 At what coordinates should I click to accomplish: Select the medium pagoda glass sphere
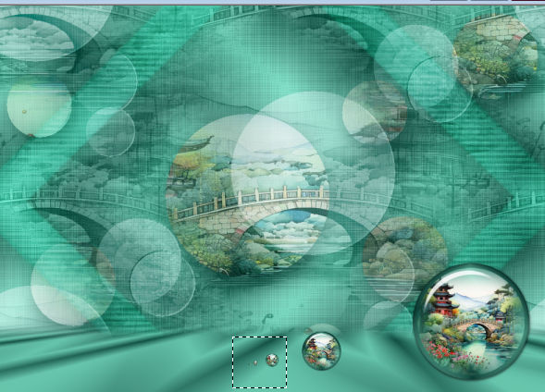(x=321, y=350)
